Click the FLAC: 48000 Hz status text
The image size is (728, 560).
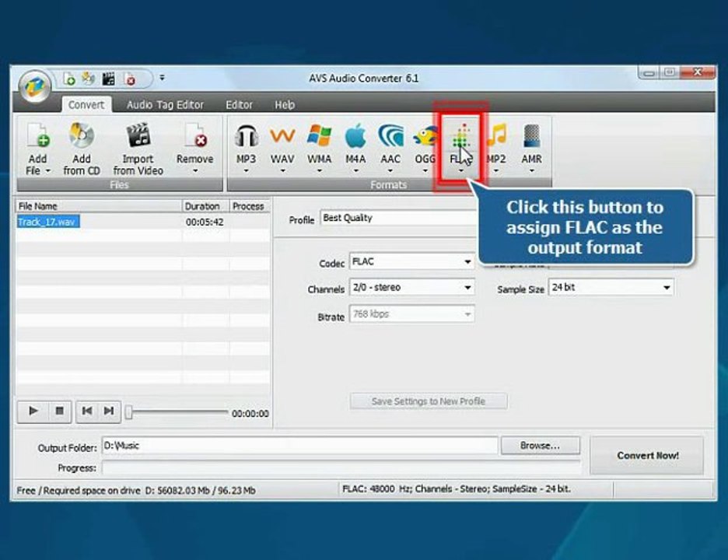[x=457, y=489]
